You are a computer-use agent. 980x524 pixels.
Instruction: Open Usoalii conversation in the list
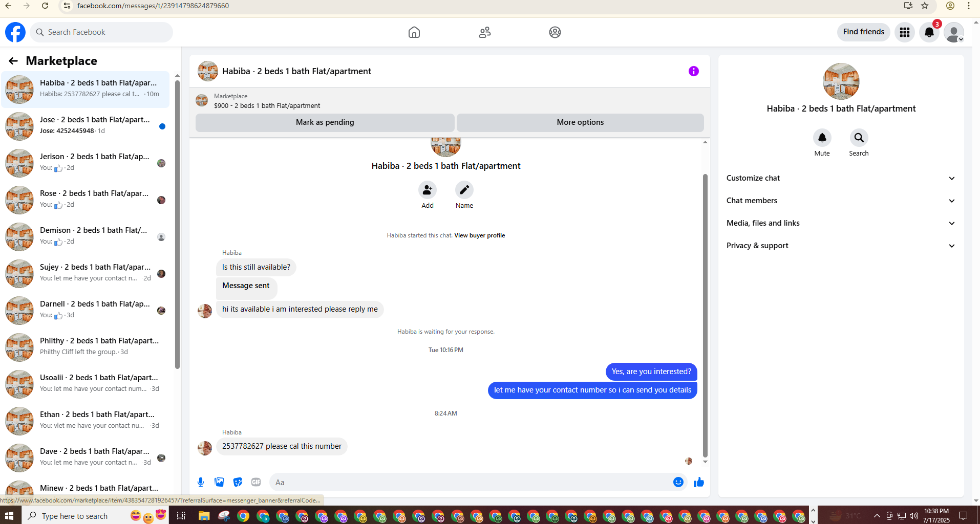coord(86,384)
